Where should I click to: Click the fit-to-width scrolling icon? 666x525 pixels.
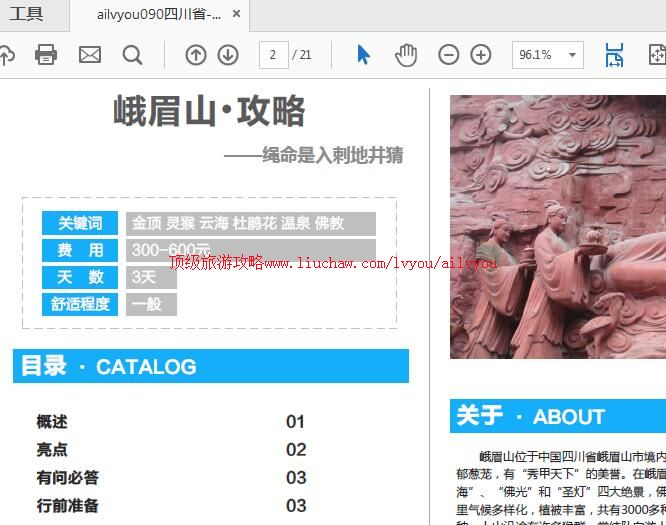coord(614,55)
